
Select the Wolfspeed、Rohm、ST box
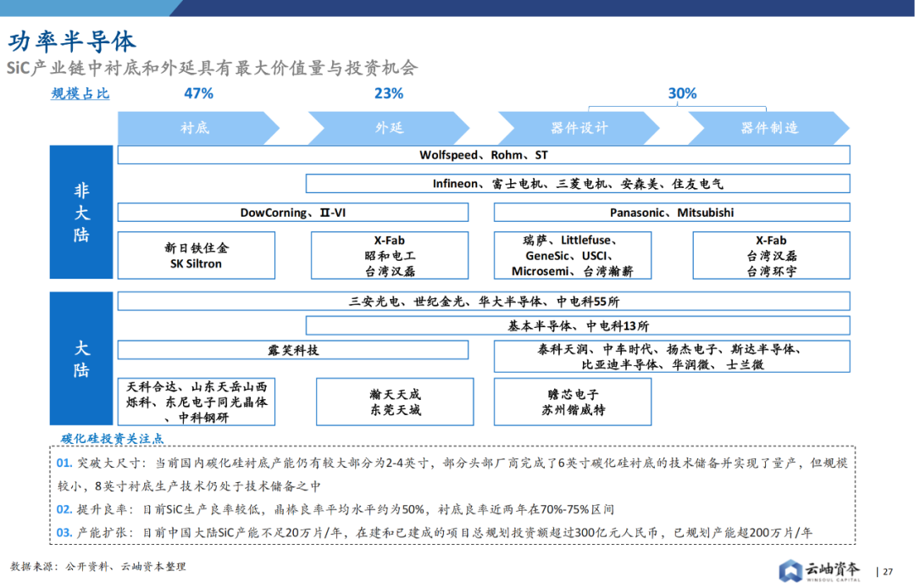484,155
